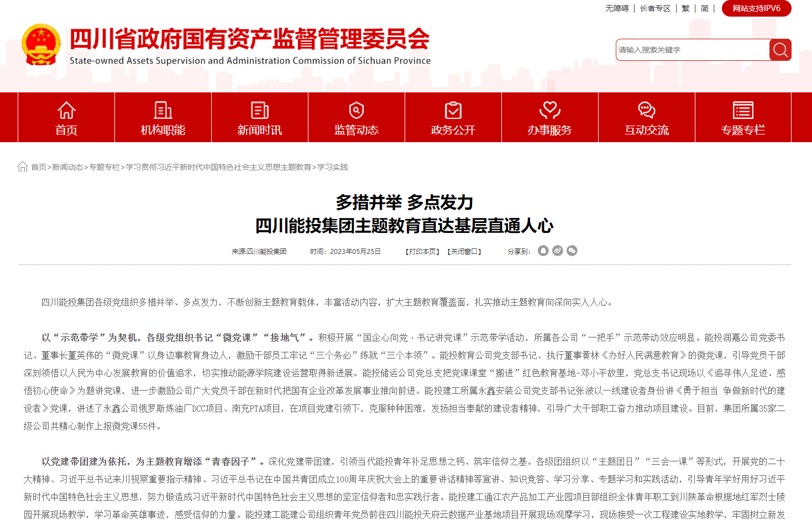Click headline 多措并举 多点发力

[x=405, y=202]
